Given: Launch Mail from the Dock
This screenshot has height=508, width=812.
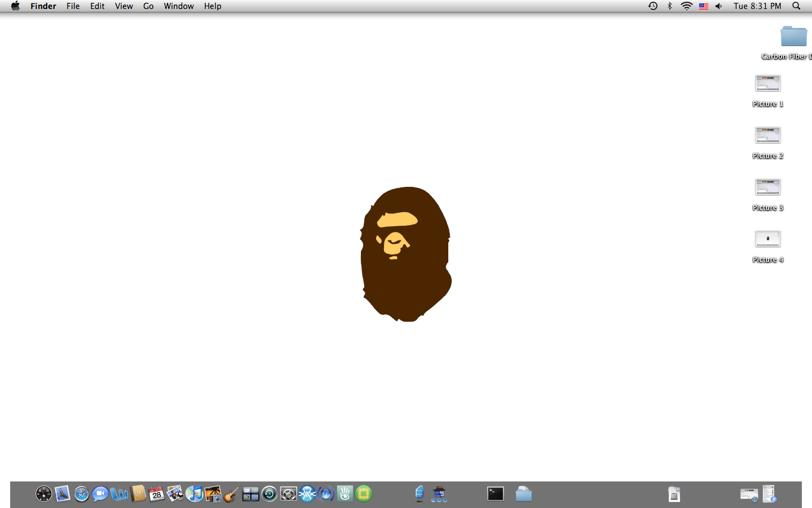Looking at the screenshot, I should [63, 494].
